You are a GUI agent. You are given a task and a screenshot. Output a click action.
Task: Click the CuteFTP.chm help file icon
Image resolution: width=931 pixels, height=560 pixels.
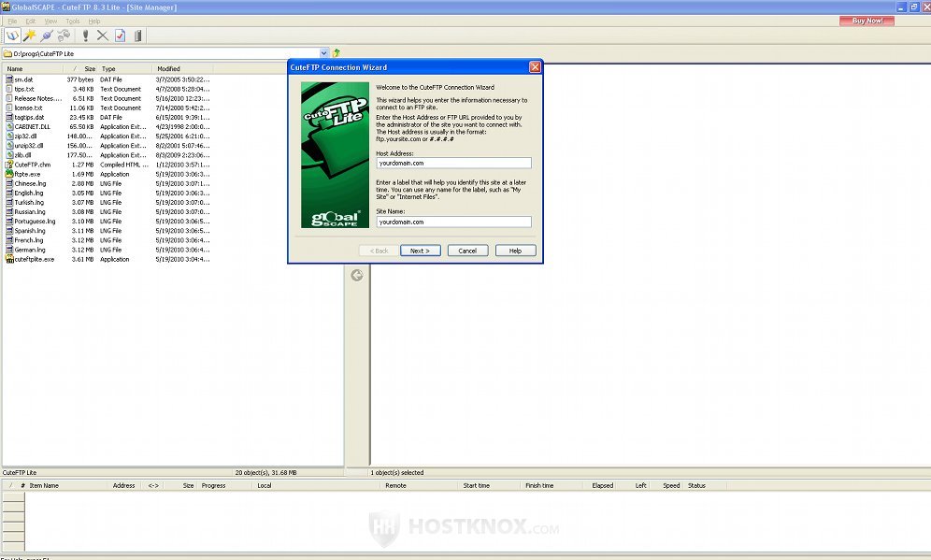9,165
